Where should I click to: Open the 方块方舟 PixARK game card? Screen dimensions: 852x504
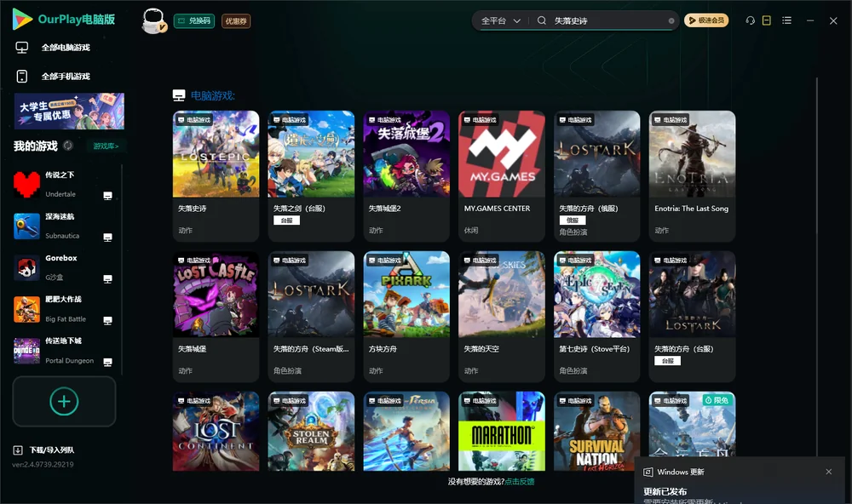[x=406, y=317]
